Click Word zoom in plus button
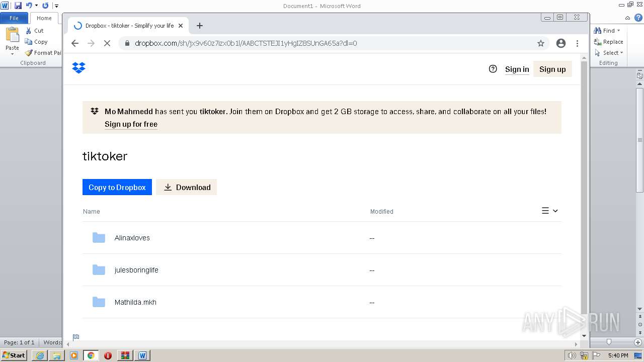The image size is (644, 362). 638,342
